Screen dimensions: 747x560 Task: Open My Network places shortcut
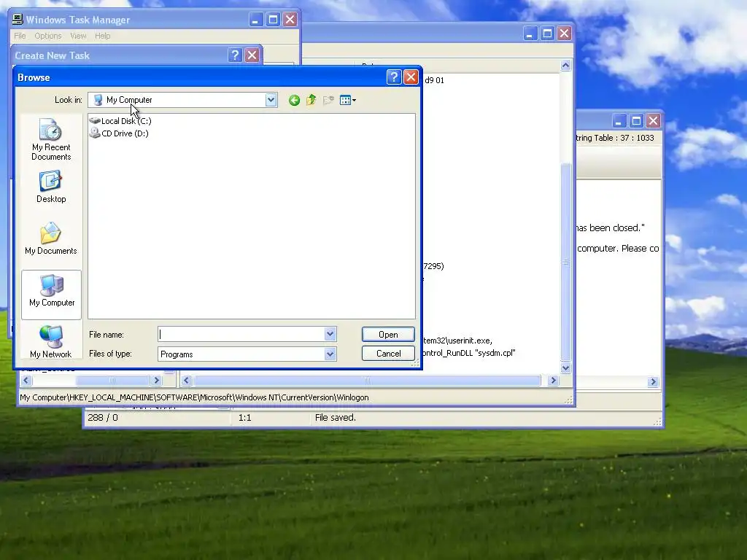(51, 342)
